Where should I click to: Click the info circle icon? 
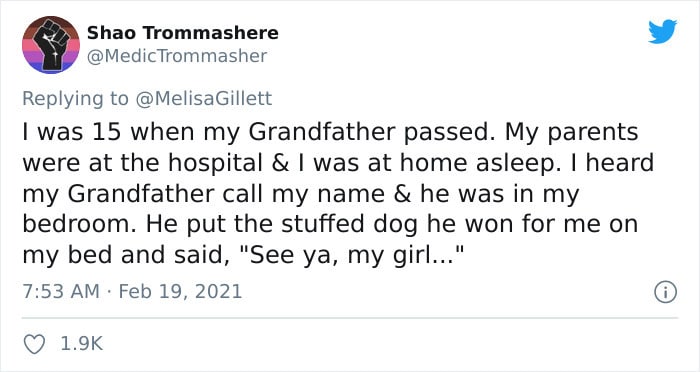(665, 293)
